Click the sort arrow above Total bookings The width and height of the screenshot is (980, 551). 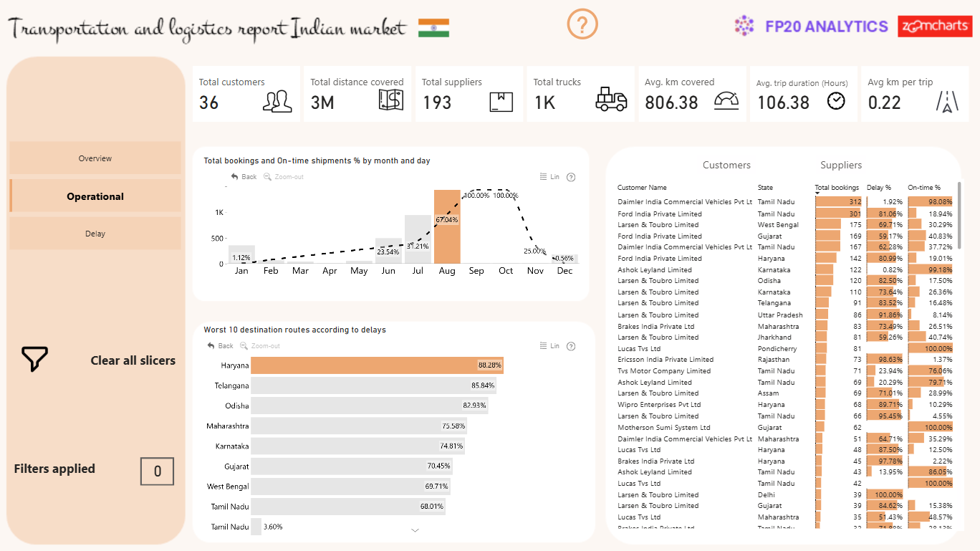coord(817,193)
